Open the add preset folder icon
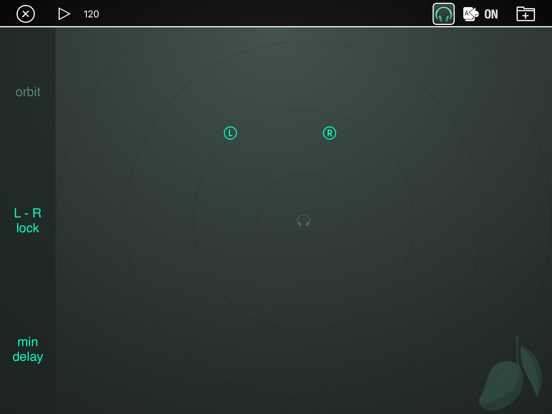552x414 pixels. click(x=525, y=14)
